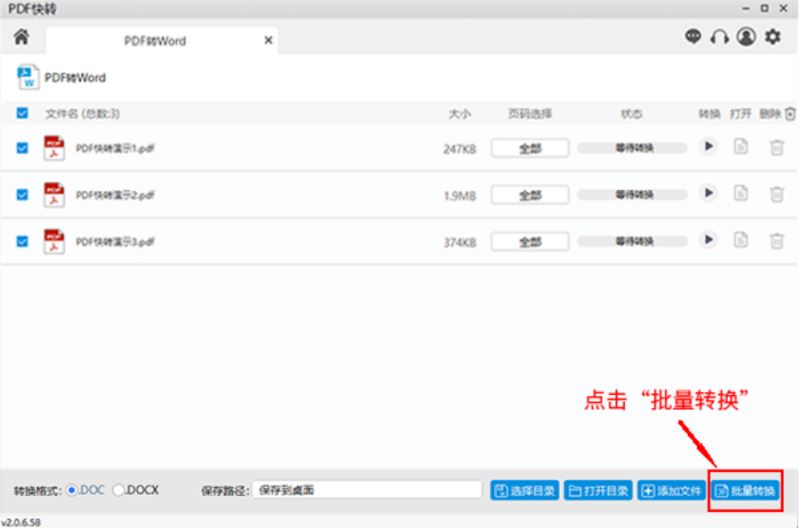Open the settings gear icon

(x=773, y=37)
